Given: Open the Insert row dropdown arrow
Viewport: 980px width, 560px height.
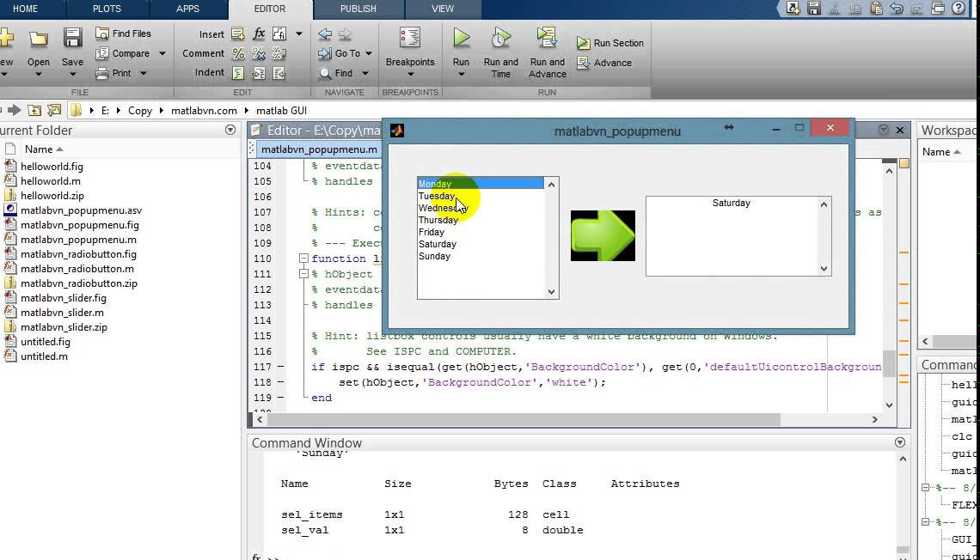Looking at the screenshot, I should [299, 33].
